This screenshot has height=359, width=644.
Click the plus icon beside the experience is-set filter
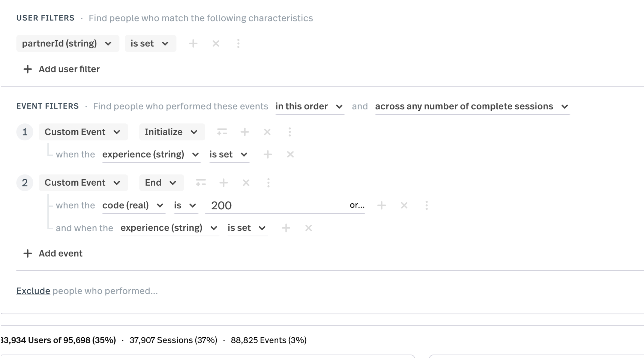click(268, 154)
